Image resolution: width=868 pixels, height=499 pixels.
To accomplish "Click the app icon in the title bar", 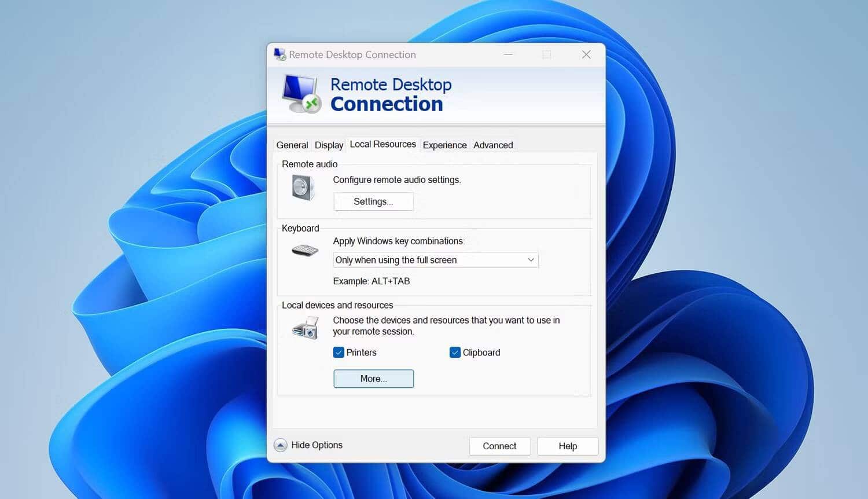I will 279,54.
